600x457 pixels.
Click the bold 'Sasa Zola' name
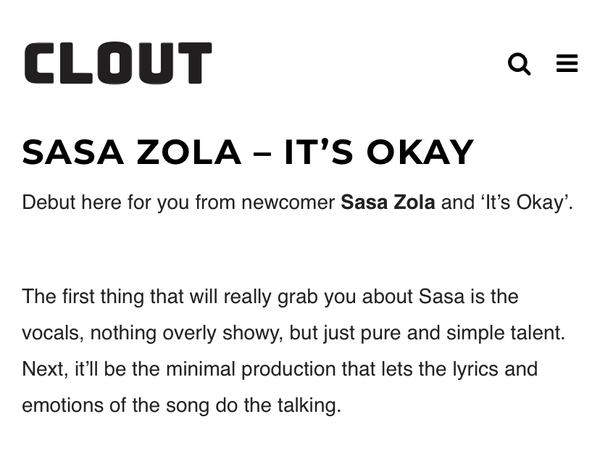tap(388, 202)
